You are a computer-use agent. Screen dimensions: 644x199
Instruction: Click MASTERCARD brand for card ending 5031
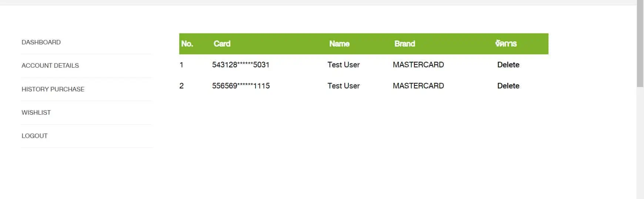coord(418,65)
